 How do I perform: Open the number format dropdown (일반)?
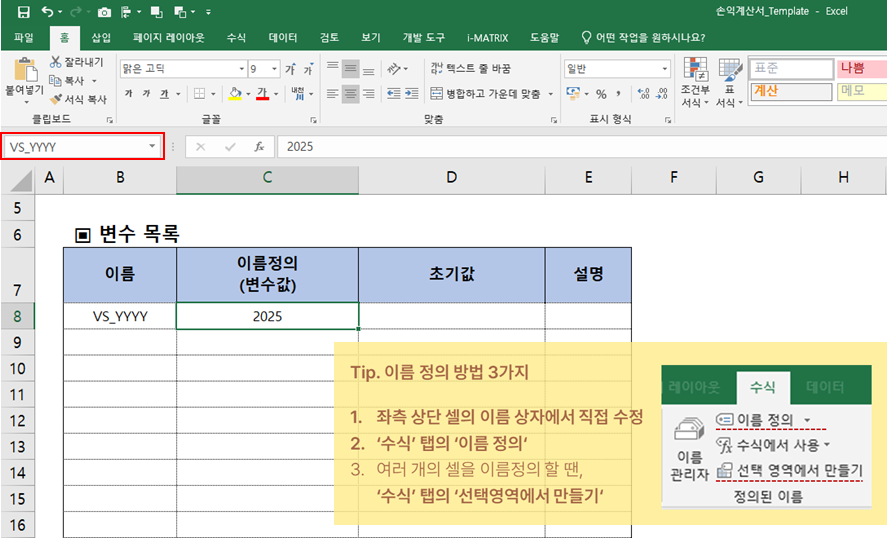[664, 69]
